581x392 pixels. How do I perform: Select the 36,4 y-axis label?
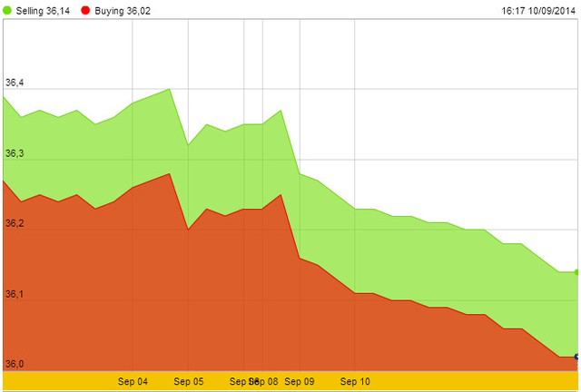pos(15,83)
